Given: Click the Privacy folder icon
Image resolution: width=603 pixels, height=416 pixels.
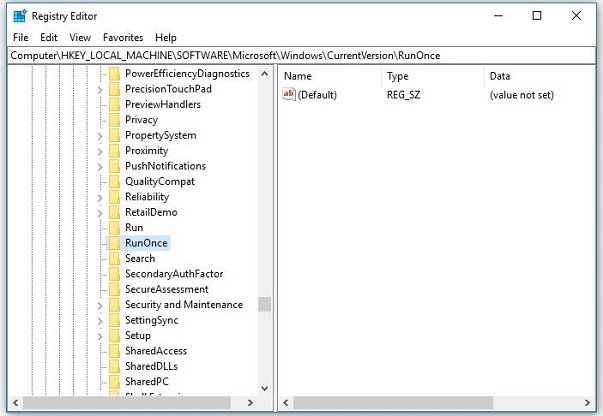Looking at the screenshot, I should pos(114,120).
